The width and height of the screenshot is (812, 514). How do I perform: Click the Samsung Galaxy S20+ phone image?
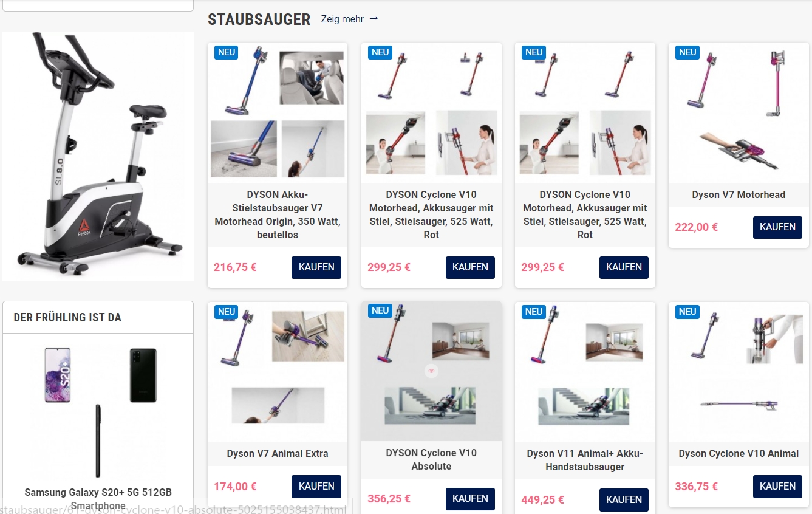[x=98, y=411]
